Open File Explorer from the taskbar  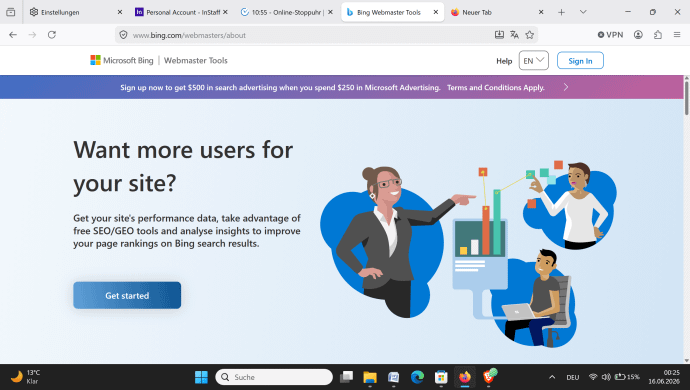click(370, 377)
